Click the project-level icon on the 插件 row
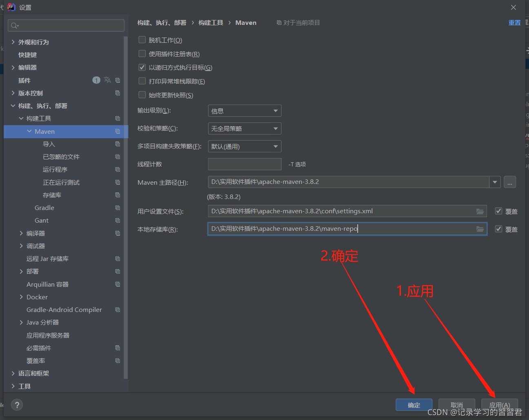Screen dimensions: 529x420 pos(117,80)
